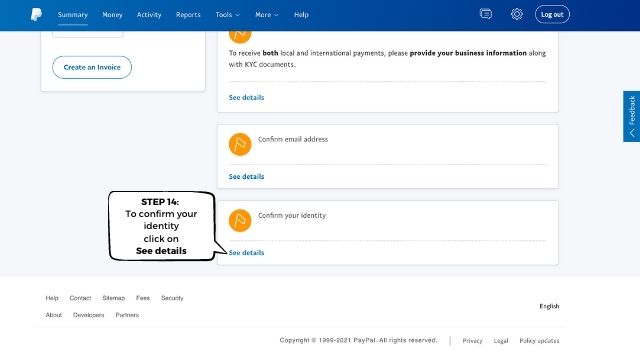Image resolution: width=640 pixels, height=360 pixels.
Task: Open See details for Confirm your identity
Action: (246, 253)
